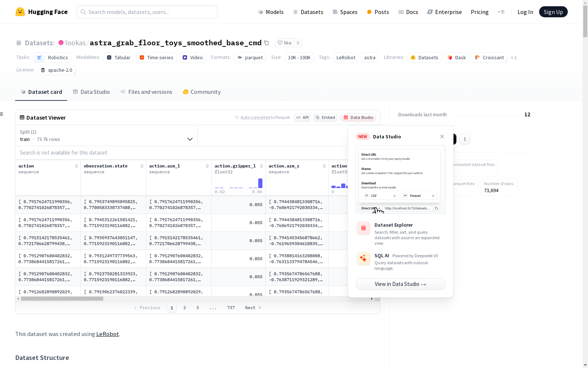Sort the action.arm_r column
This screenshot has width=588, height=368.
(x=324, y=166)
